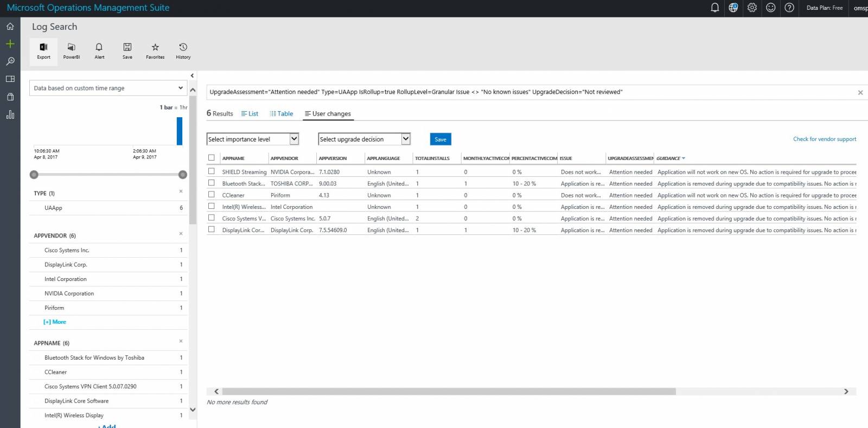868x428 pixels.
Task: Open the settings gear in top bar
Action: pyautogui.click(x=752, y=8)
